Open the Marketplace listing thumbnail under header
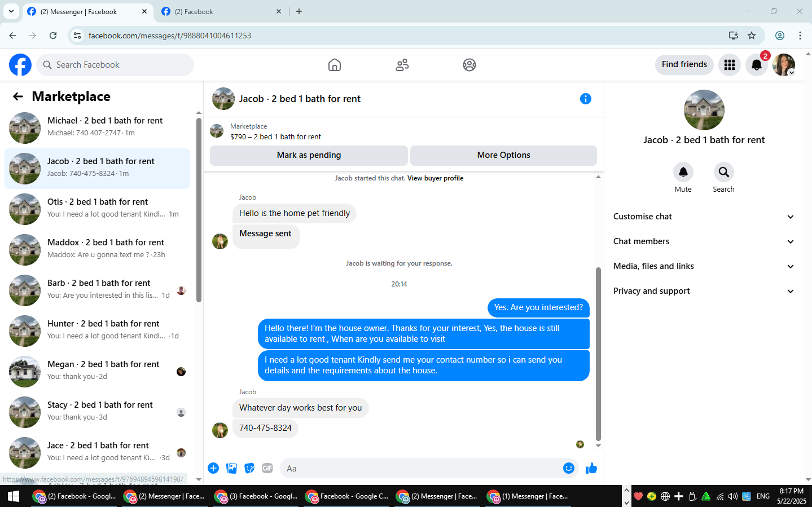The height and width of the screenshot is (507, 812). (x=217, y=131)
